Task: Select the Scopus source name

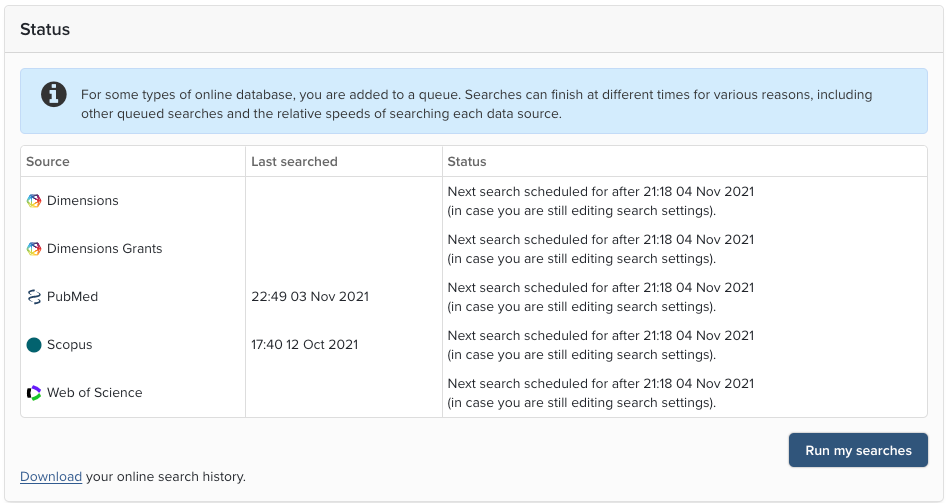Action: (69, 345)
